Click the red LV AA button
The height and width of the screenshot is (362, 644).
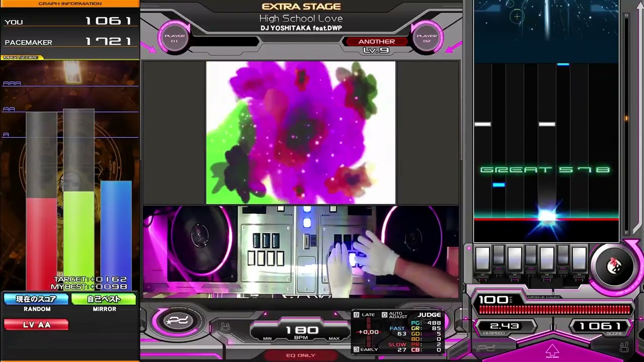[x=36, y=325]
